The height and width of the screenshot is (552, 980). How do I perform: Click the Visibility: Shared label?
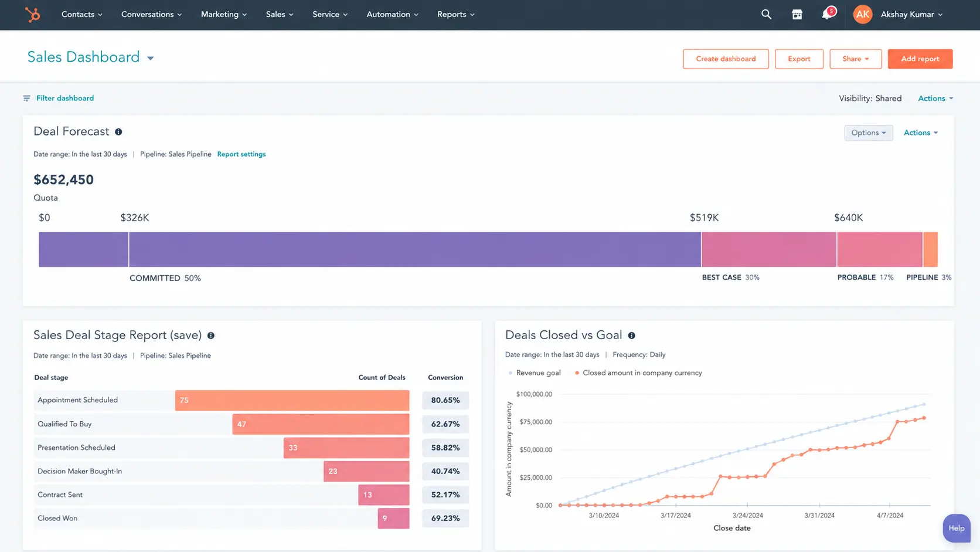point(870,99)
